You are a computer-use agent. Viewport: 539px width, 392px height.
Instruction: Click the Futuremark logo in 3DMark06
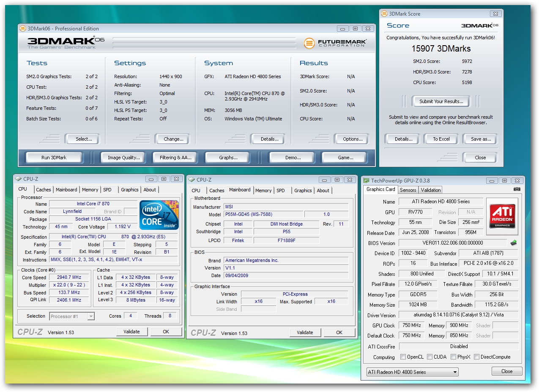click(x=335, y=43)
